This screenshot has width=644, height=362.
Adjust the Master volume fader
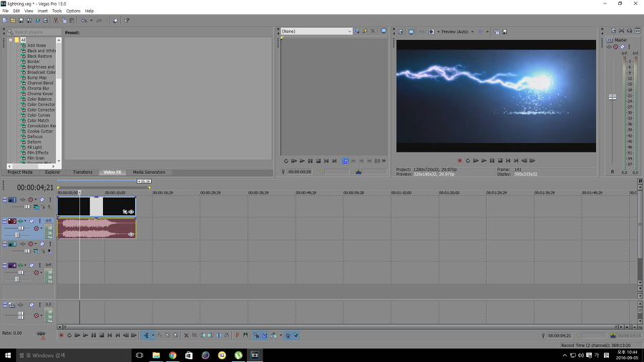[613, 97]
